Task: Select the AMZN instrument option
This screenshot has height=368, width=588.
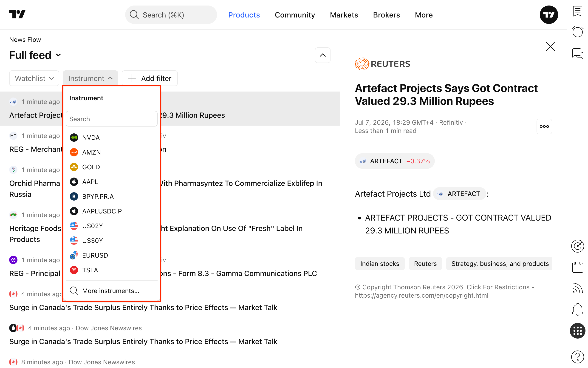Action: [112, 152]
